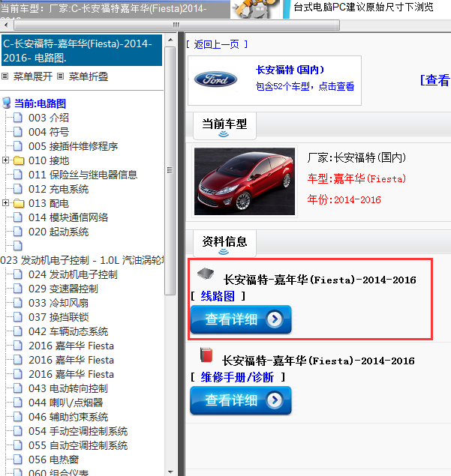Viewport: 451px width, 476px height.
Task: Click 查看详细 button under 维修手册/诊断
Action: coord(241,400)
